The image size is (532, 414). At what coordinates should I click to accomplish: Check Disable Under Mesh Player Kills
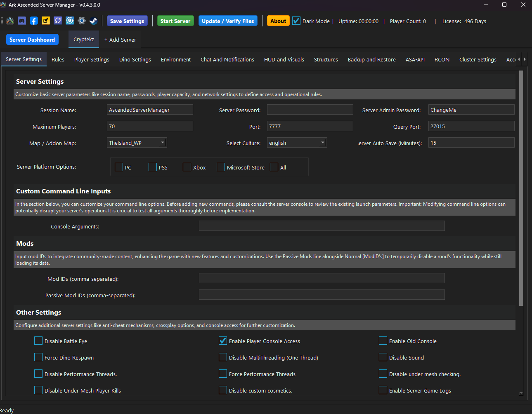tap(38, 390)
